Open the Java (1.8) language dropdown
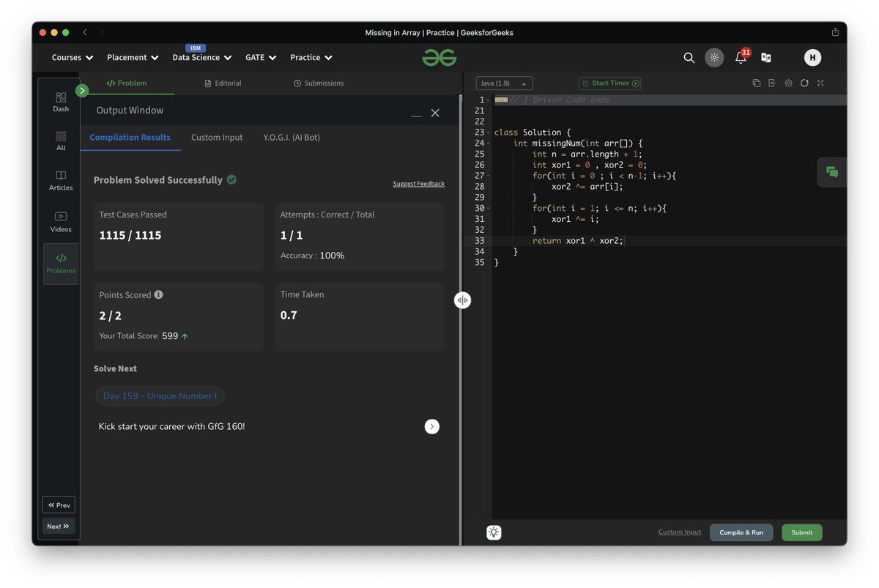The image size is (879, 588). pyautogui.click(x=504, y=83)
